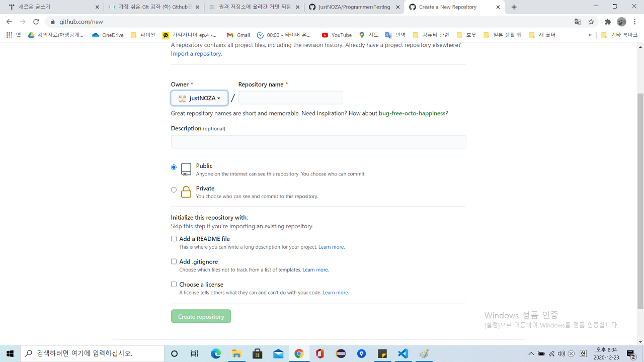Viewport: 644px width, 362px height.
Task: Open the Wi-Fi network tray icon
Action: 552,353
